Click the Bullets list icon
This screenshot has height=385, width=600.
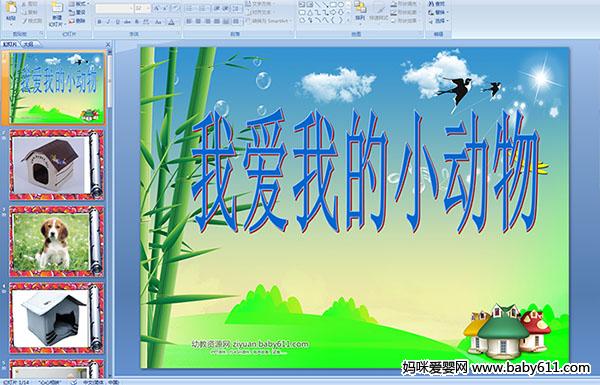tap(190, 8)
